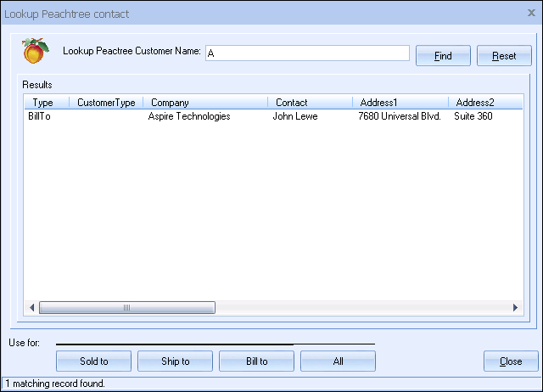The width and height of the screenshot is (543, 392).
Task: Click the Find button
Action: pyautogui.click(x=443, y=56)
